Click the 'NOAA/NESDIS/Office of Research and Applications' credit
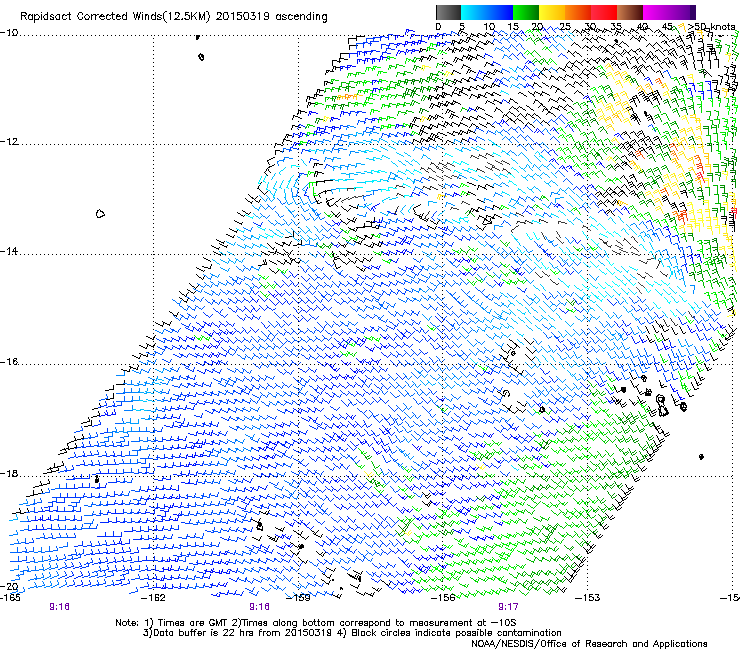This screenshot has height=650, width=740. pyautogui.click(x=589, y=643)
